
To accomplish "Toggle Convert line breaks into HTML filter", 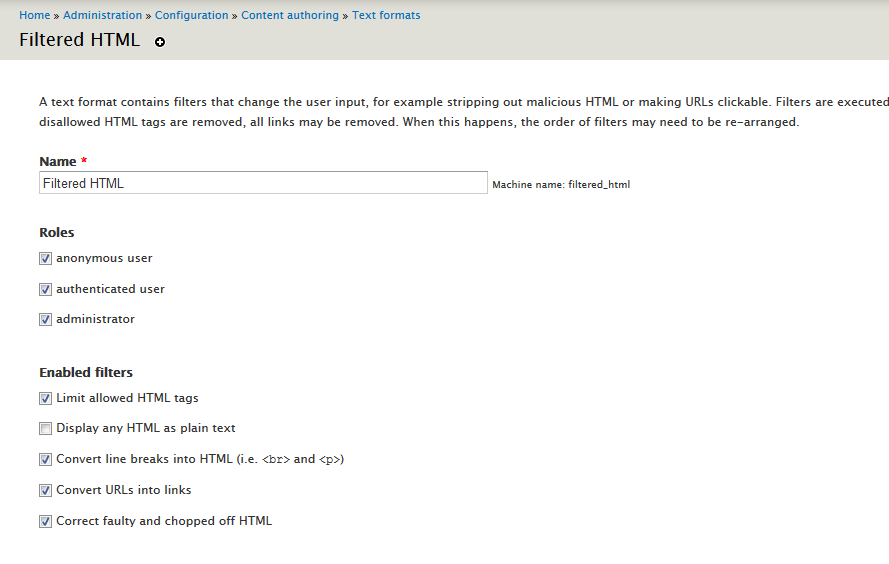I will (x=45, y=460).
